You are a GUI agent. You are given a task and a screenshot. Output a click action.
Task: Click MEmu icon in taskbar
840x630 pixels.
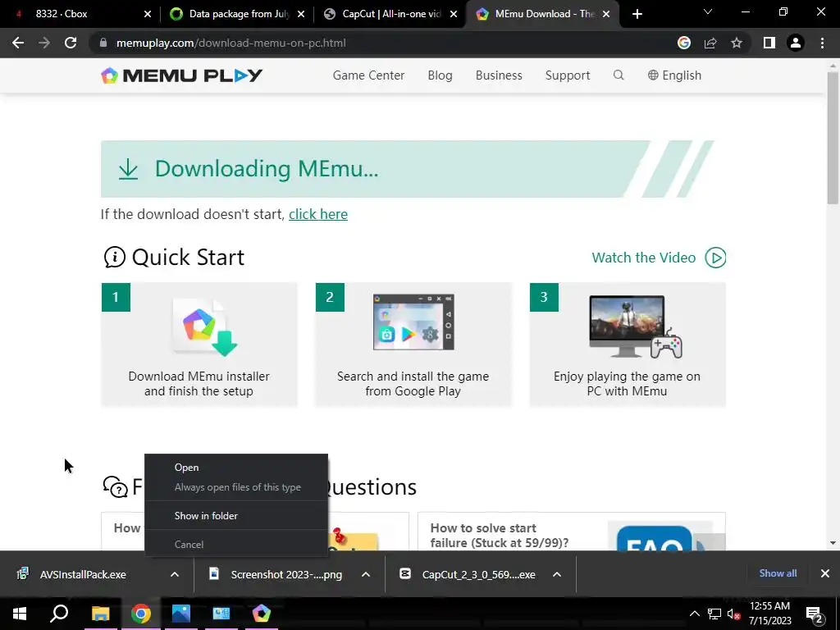(x=262, y=614)
